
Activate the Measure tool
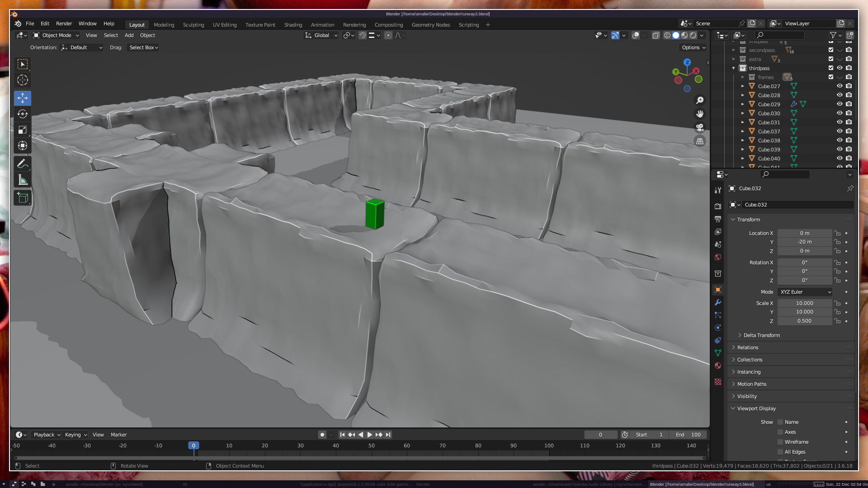[22, 180]
